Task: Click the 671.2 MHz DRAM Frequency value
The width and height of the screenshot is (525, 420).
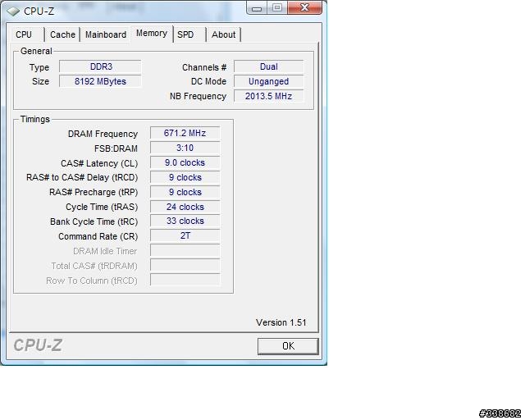Action: tap(185, 133)
